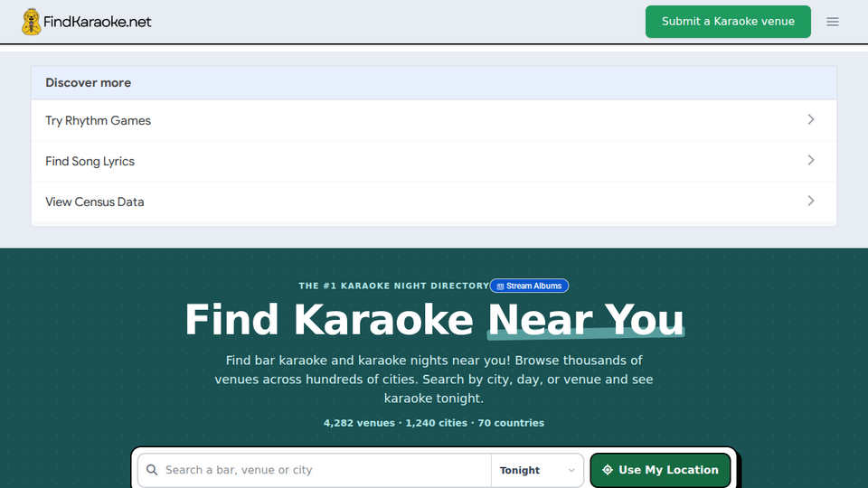Click THE #1 KARAOKE NIGHT DIRECTORY text
This screenshot has height=488, width=868.
[393, 286]
